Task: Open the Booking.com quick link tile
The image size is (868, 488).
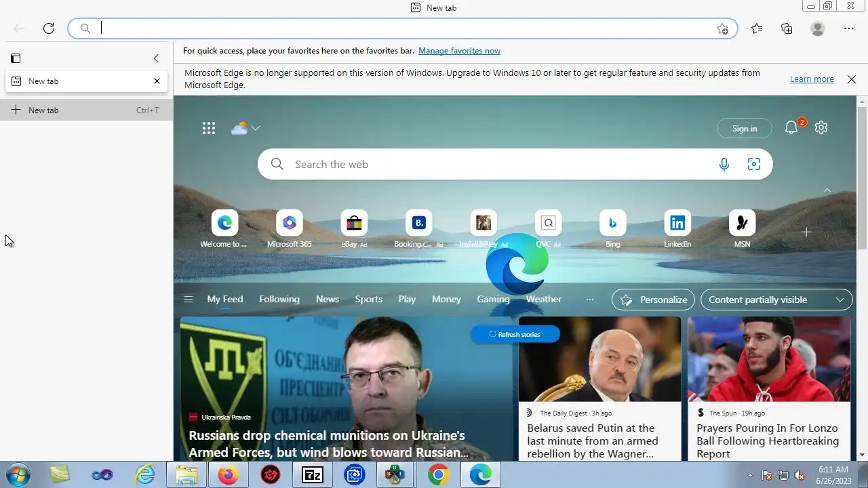Action: click(x=419, y=230)
